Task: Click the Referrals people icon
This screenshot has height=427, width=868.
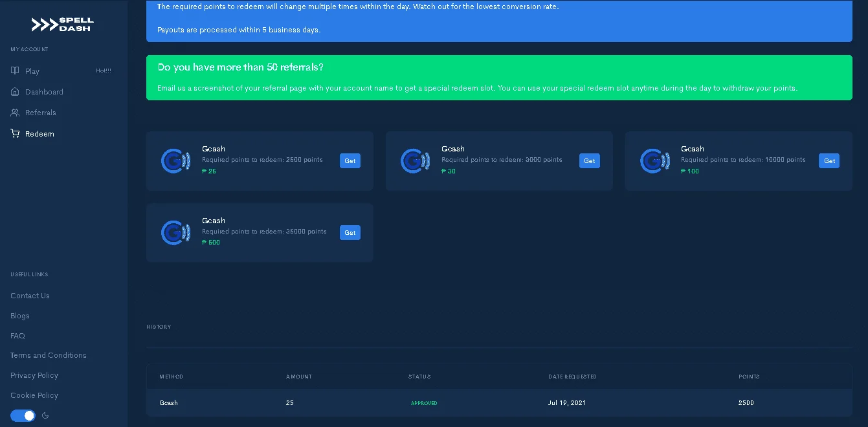Action: [15, 113]
